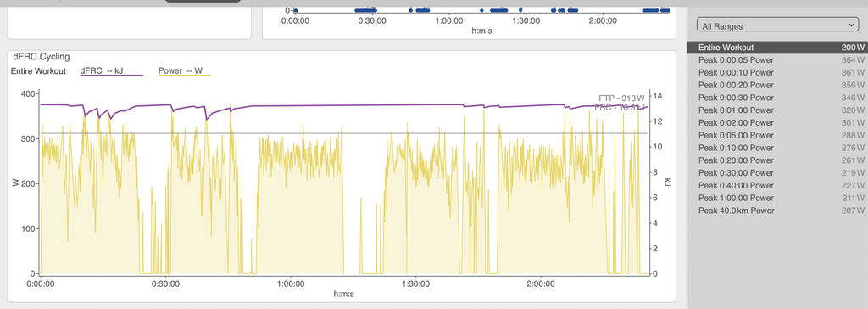The image size is (868, 309).
Task: Select Peak 40.0 km Power row
Action: 777,211
